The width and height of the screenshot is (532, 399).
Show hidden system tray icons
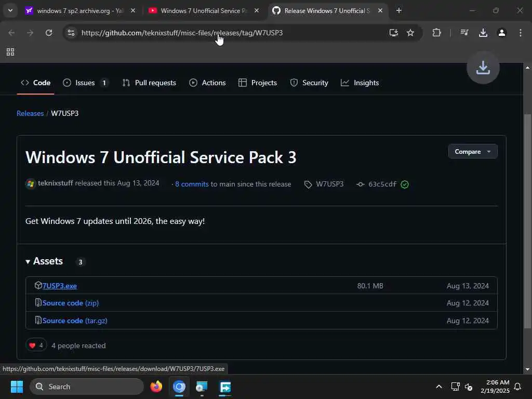(438, 387)
